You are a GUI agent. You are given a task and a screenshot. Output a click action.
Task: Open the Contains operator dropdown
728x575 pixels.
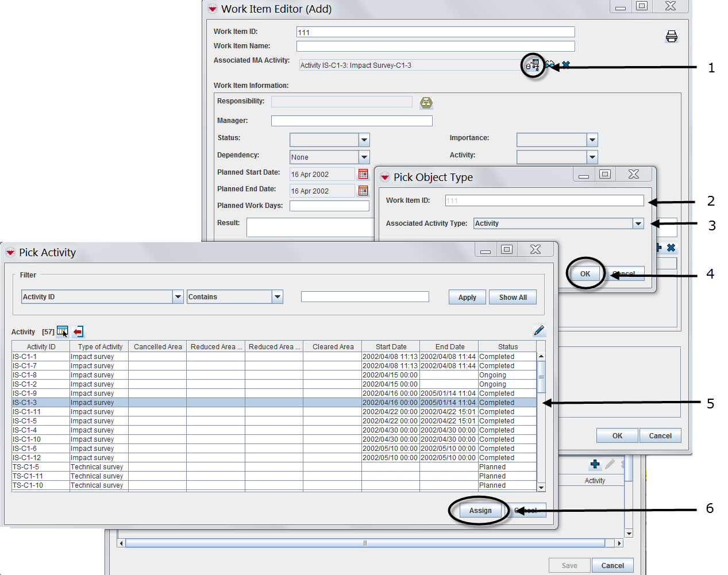(278, 297)
